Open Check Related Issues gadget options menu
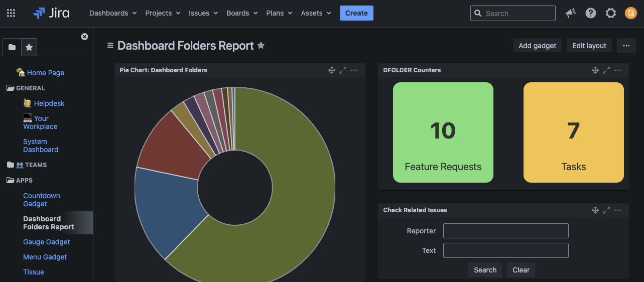This screenshot has width=644, height=282. coord(618,210)
